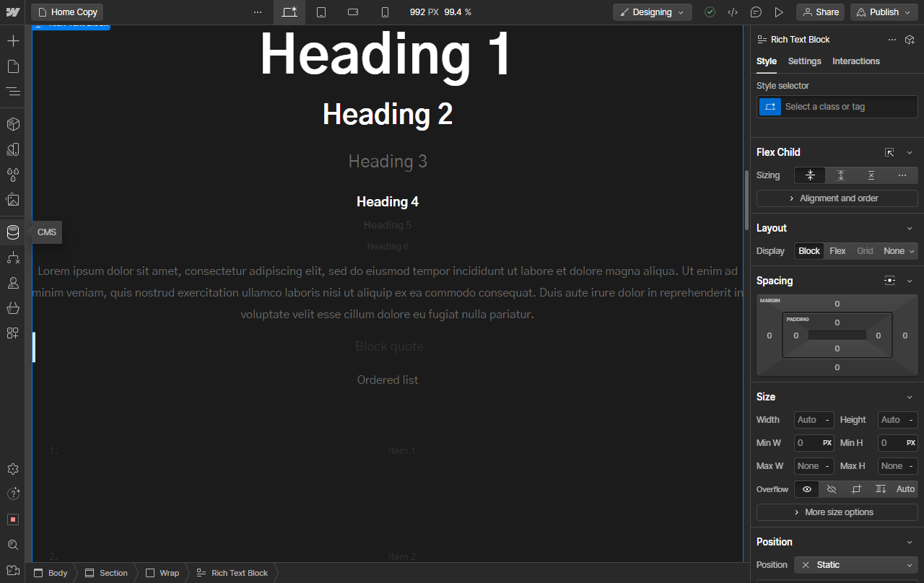Expand Alignment and order options

837,198
